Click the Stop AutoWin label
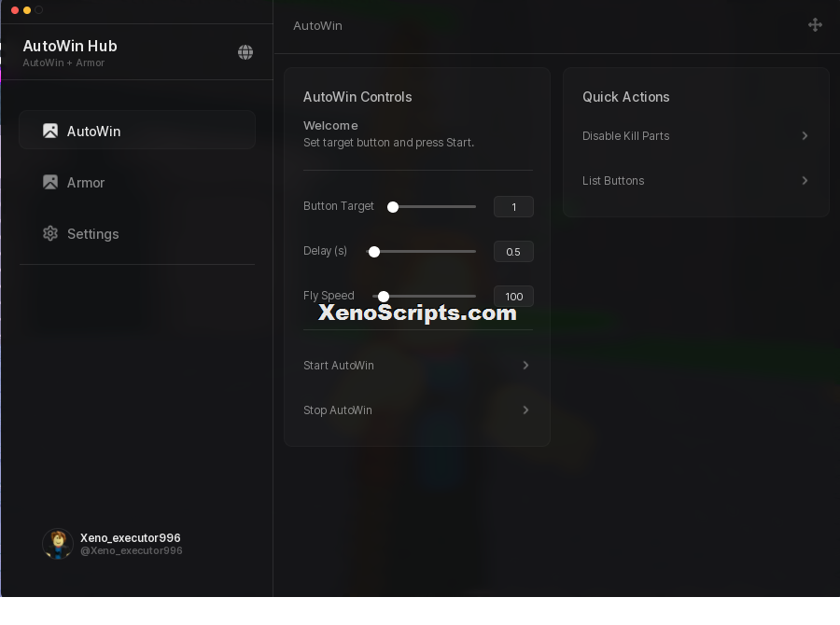Image resolution: width=840 pixels, height=625 pixels. point(338,410)
